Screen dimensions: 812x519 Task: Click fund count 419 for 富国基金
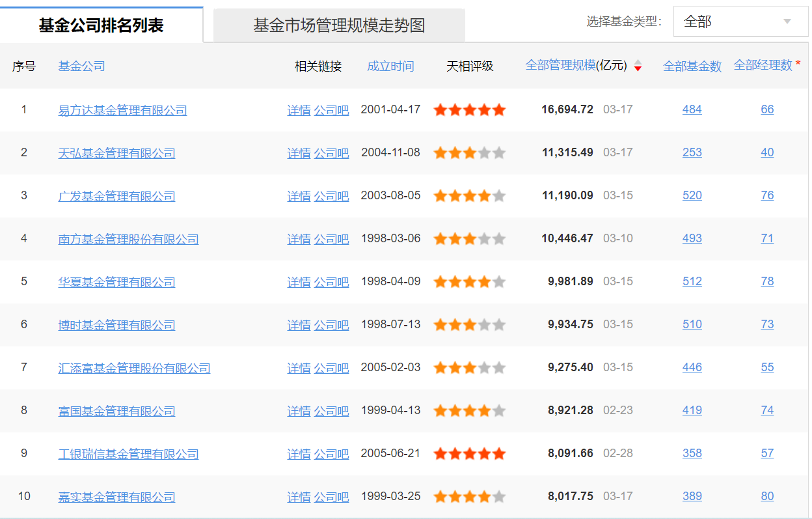coord(692,410)
